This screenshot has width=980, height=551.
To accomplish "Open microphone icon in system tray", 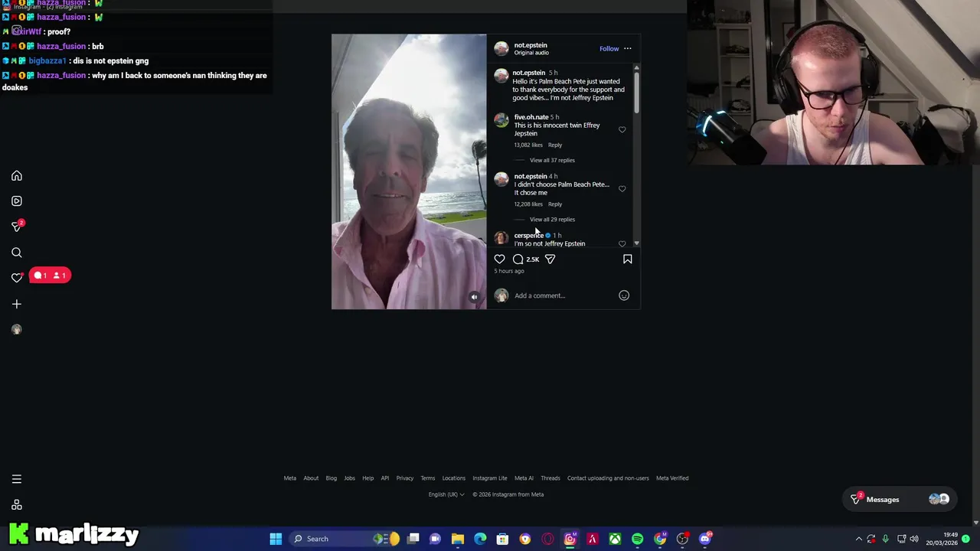I will coord(886,539).
